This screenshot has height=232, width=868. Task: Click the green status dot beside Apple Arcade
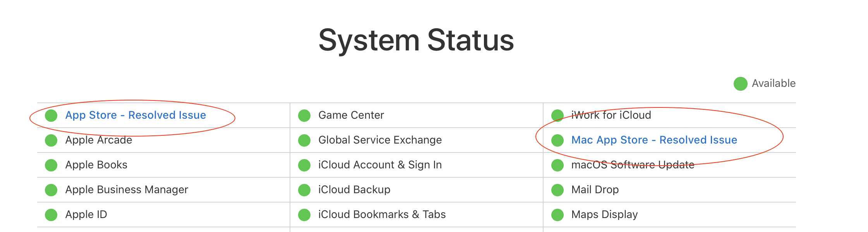tap(51, 140)
